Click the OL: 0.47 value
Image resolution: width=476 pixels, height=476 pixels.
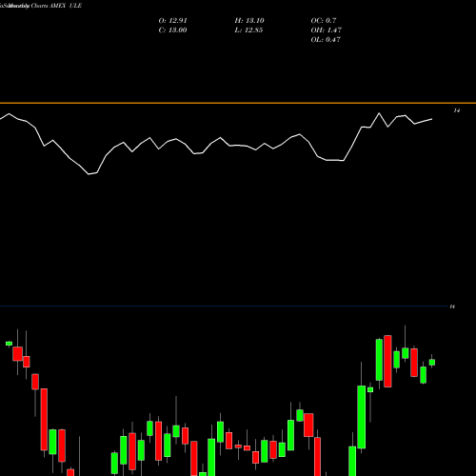(326, 40)
